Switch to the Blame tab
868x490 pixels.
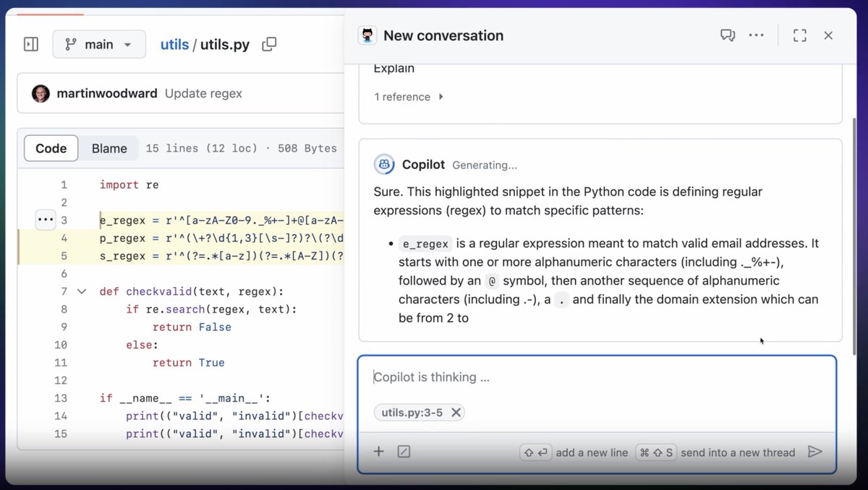click(109, 148)
